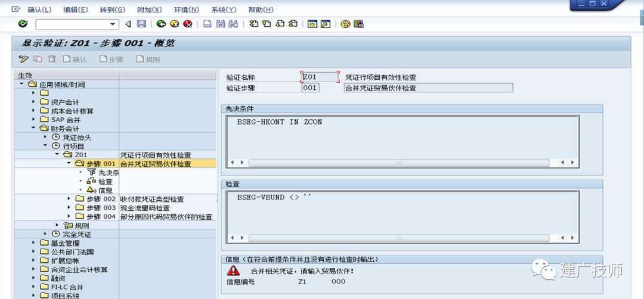
Task: Select the 检查 node under 步骤 001
Action: click(100, 181)
